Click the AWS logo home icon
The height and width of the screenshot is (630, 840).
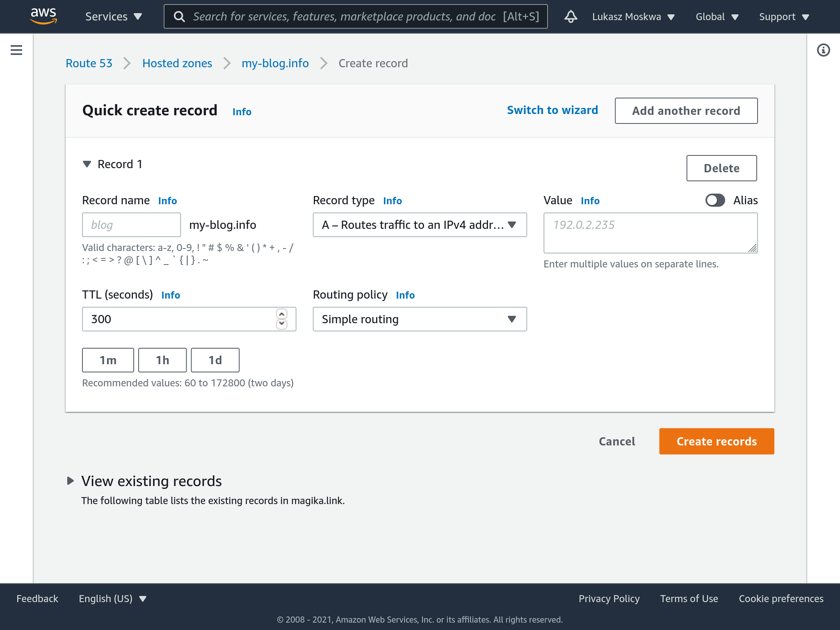click(43, 16)
